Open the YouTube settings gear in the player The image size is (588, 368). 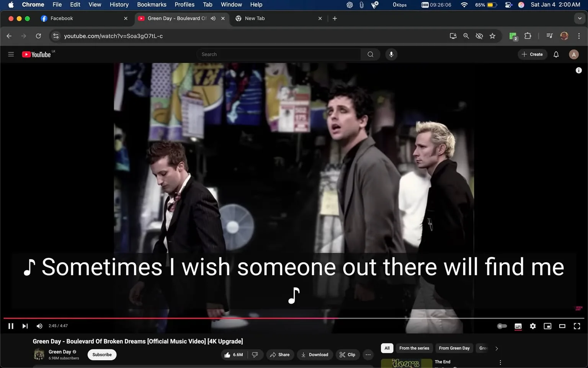coord(532,326)
